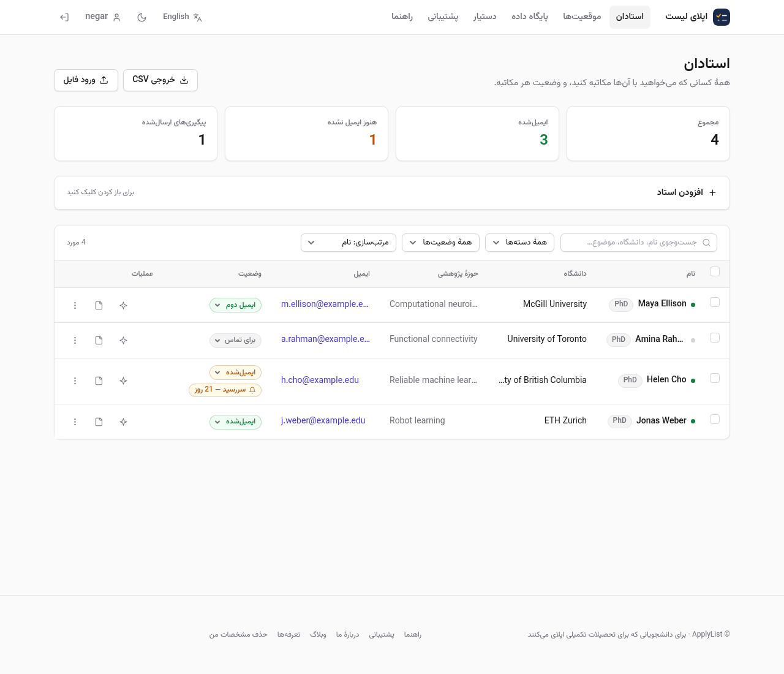
Task: Open the more options menu for Amina Rahman
Action: 75,340
